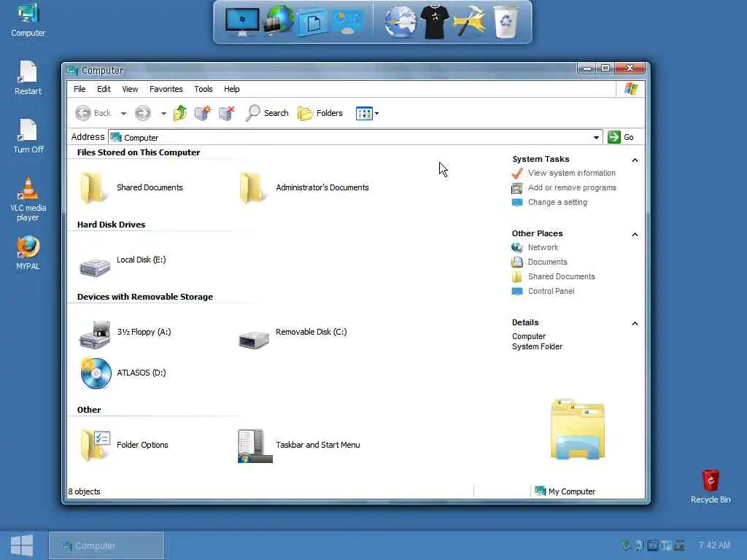Open the View menu
Image resolution: width=747 pixels, height=560 pixels.
click(x=130, y=89)
